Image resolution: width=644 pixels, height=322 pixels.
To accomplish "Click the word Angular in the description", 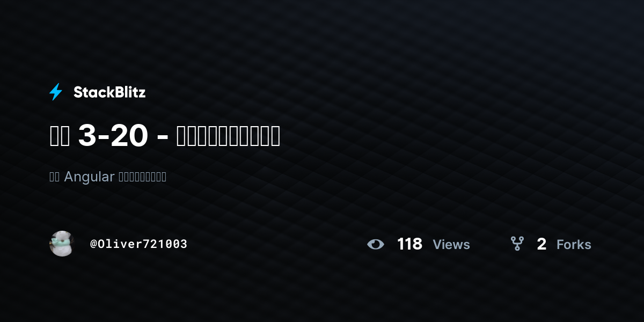I will [x=89, y=177].
